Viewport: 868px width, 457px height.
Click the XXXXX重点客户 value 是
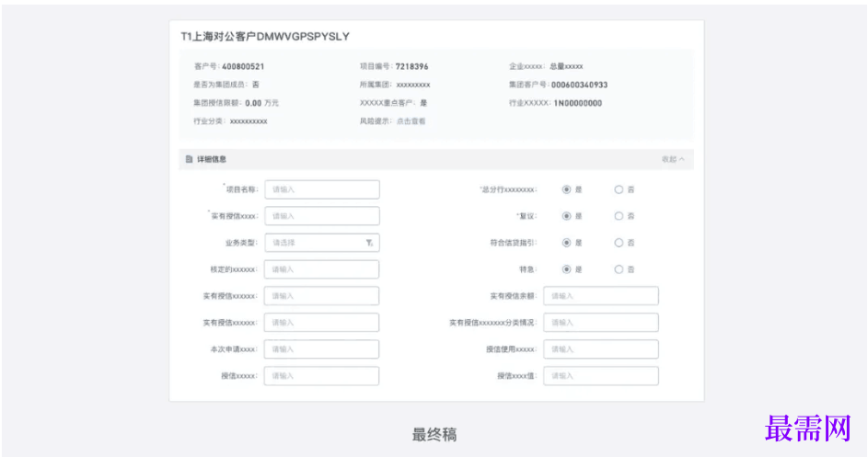(423, 103)
